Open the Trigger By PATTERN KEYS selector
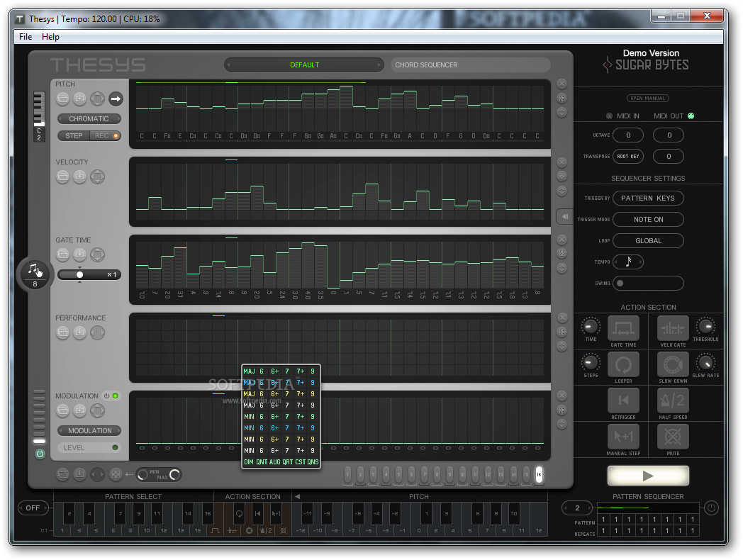The image size is (743, 560). click(x=648, y=198)
